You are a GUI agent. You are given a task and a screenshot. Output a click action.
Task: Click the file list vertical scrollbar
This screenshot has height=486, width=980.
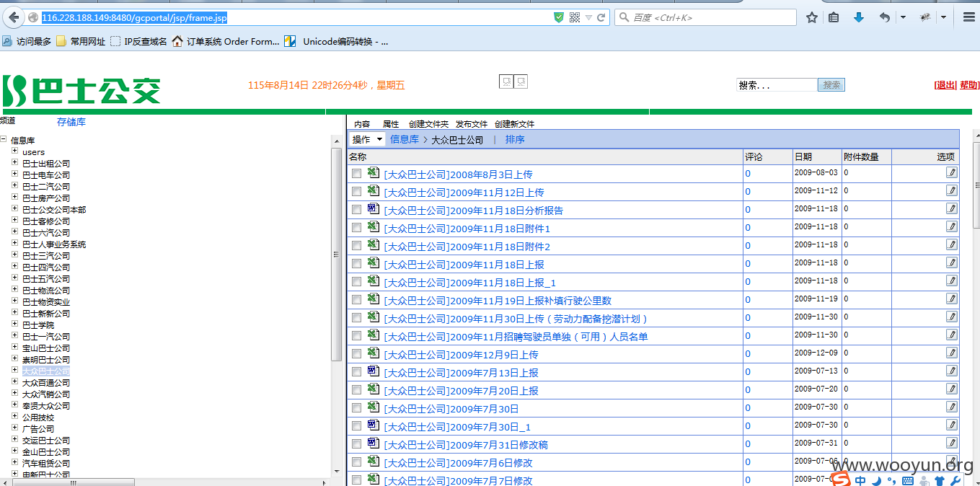[x=976, y=184]
